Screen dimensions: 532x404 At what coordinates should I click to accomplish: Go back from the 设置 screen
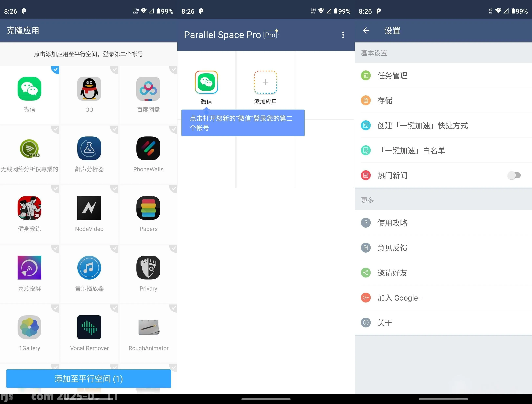click(366, 31)
